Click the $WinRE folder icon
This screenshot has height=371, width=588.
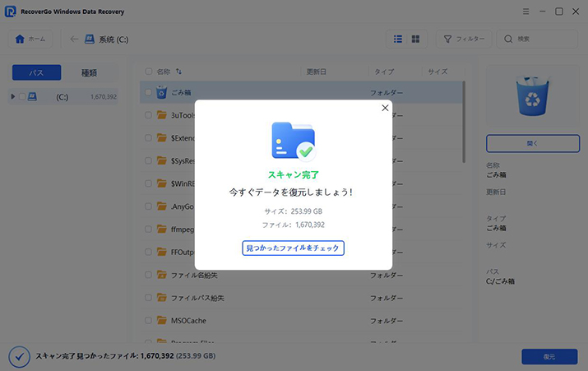click(162, 183)
